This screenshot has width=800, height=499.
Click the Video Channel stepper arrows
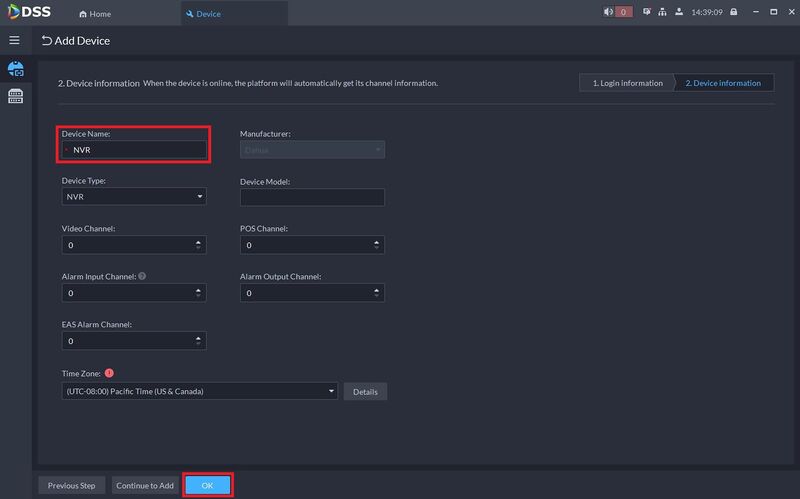[x=200, y=245]
